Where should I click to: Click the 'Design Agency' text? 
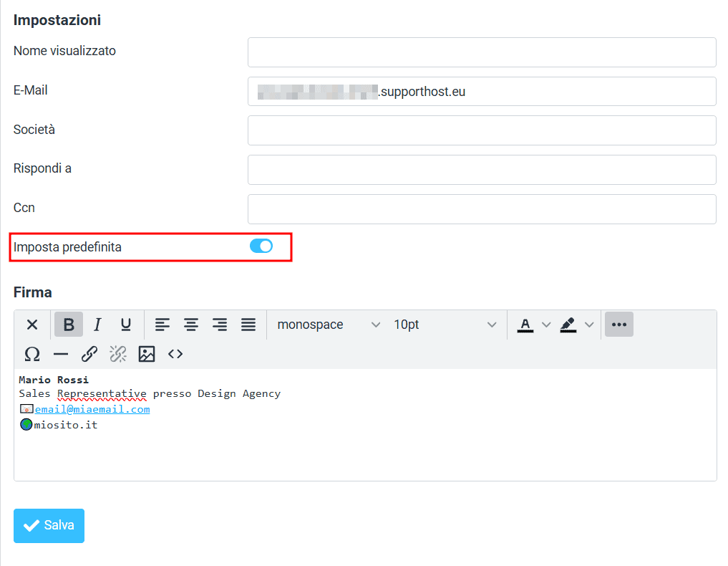(239, 394)
